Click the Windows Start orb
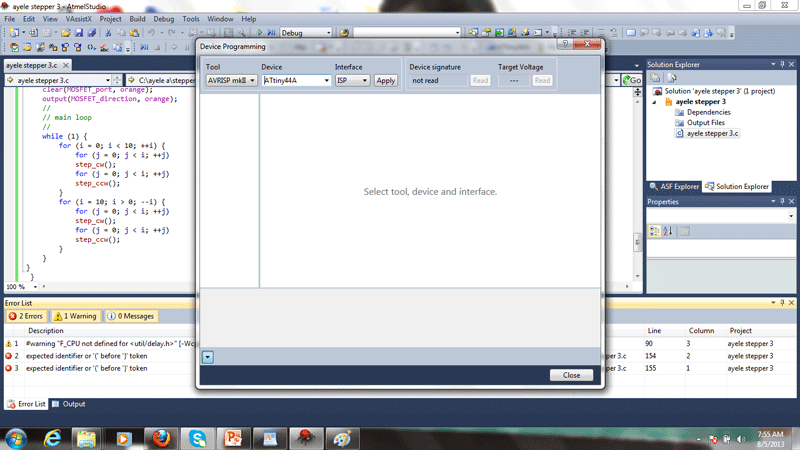Screen dimensions: 800x450 coord(16,438)
